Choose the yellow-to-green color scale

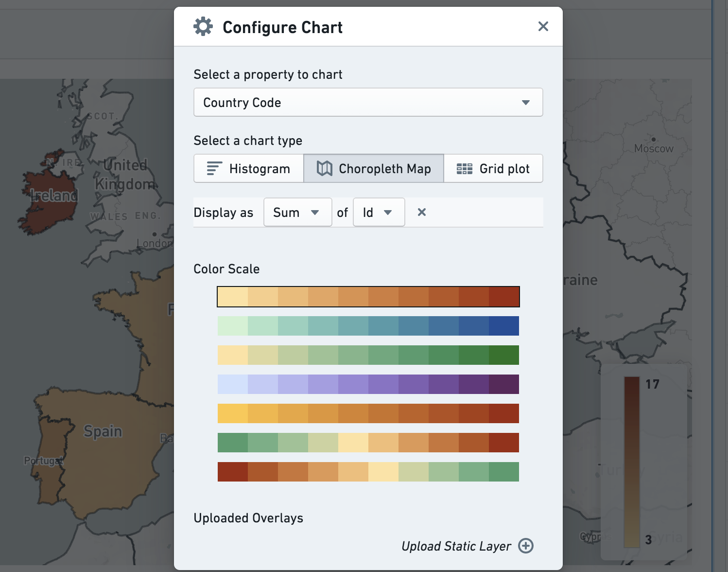point(368,355)
